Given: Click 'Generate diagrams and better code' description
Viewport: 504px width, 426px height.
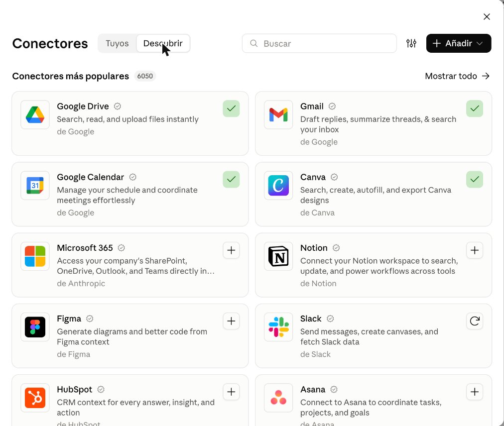Looking at the screenshot, I should click(132, 337).
